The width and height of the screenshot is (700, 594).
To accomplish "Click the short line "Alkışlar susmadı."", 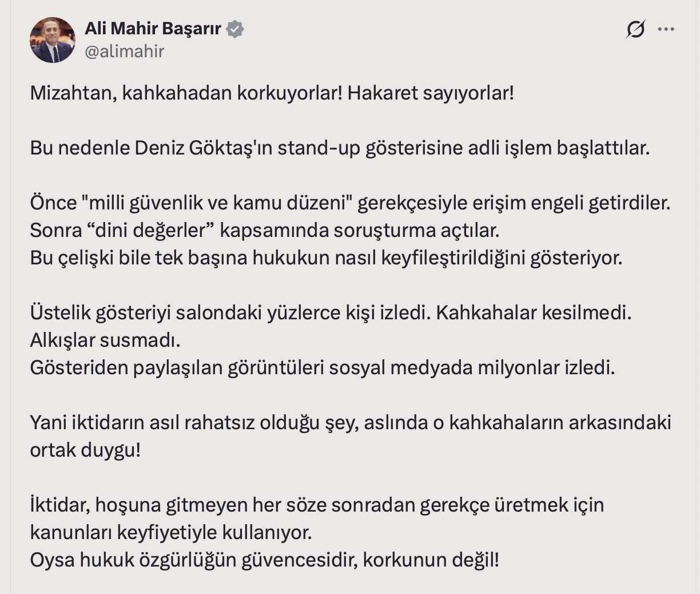I will tap(105, 340).
